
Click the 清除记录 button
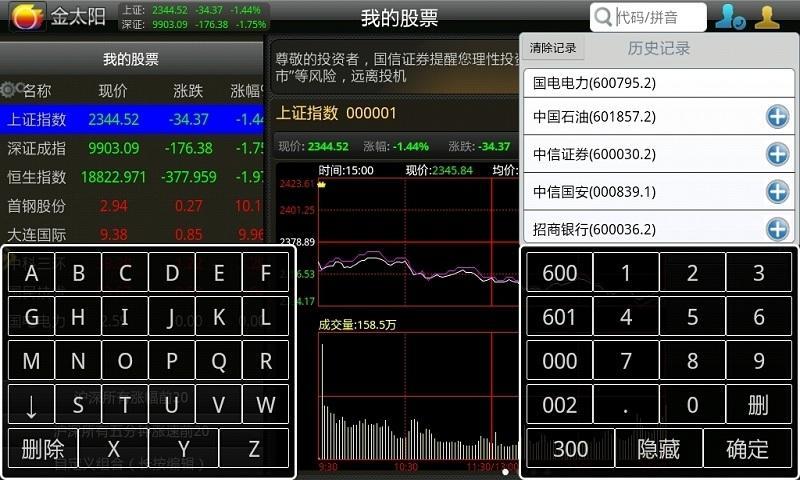coord(553,48)
